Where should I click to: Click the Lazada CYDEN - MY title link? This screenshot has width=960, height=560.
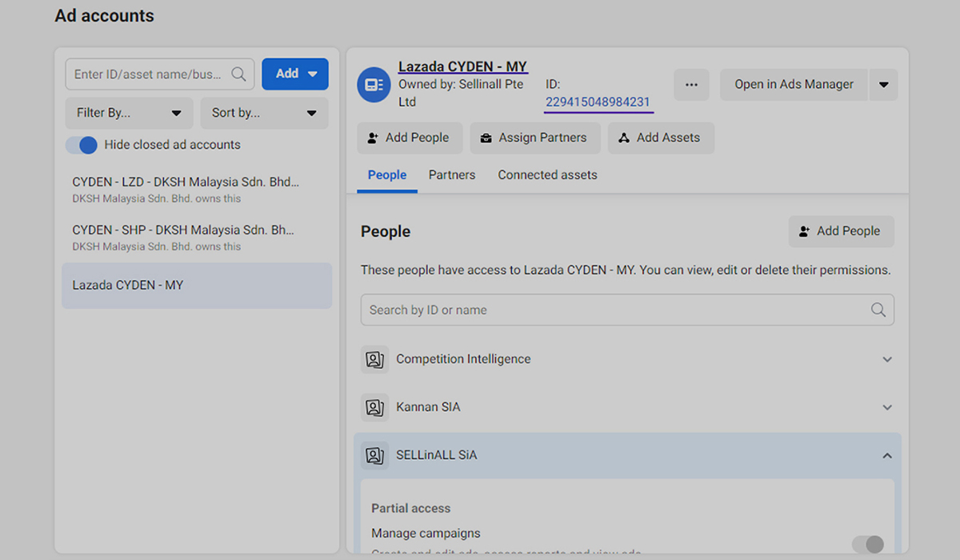463,66
